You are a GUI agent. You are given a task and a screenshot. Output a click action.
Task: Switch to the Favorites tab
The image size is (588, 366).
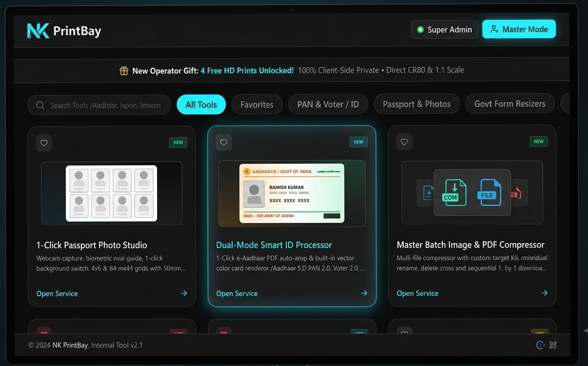(x=257, y=105)
